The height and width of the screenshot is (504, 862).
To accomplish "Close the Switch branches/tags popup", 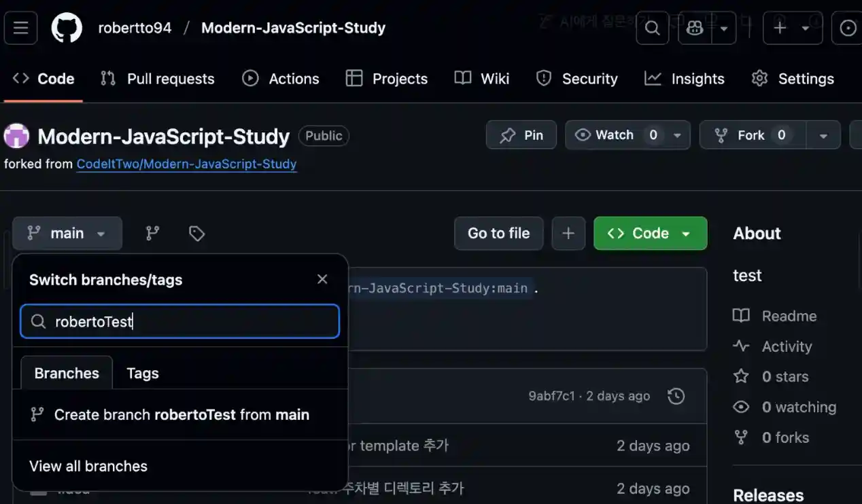I will point(322,279).
